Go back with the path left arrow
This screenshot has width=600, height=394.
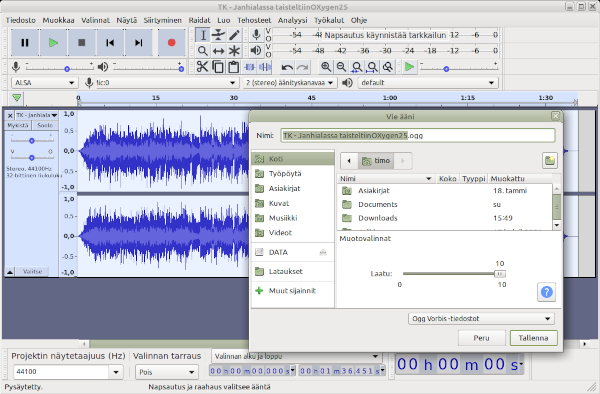pos(349,161)
